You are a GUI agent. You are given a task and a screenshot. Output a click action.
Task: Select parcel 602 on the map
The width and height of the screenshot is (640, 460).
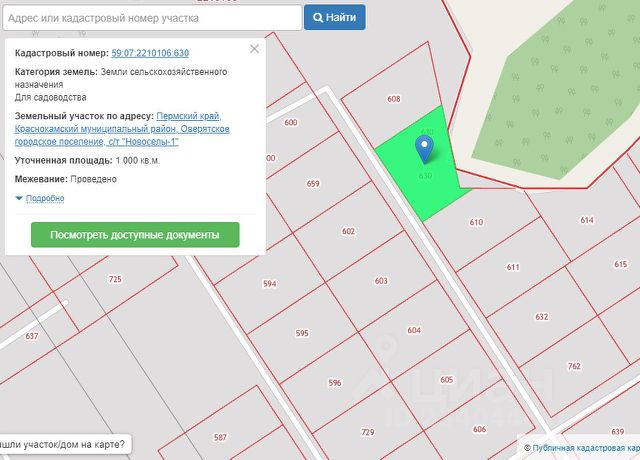pos(348,231)
